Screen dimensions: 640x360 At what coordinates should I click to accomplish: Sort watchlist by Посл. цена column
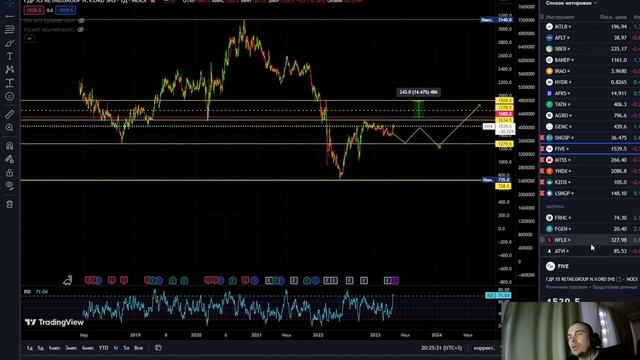coord(613,17)
